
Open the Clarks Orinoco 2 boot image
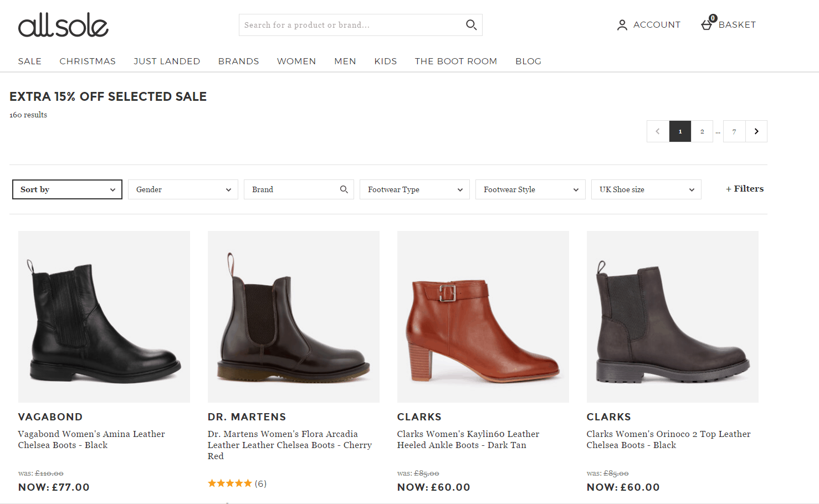673,317
